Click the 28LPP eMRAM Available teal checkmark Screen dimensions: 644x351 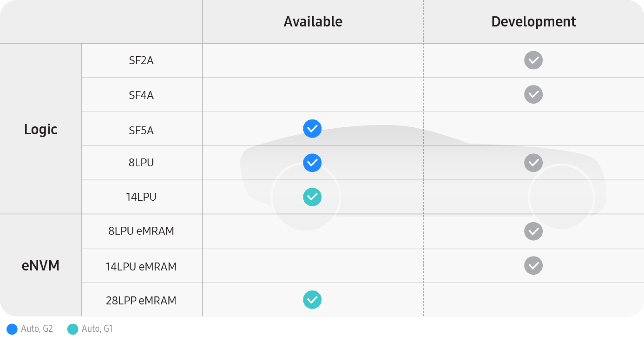(x=312, y=300)
